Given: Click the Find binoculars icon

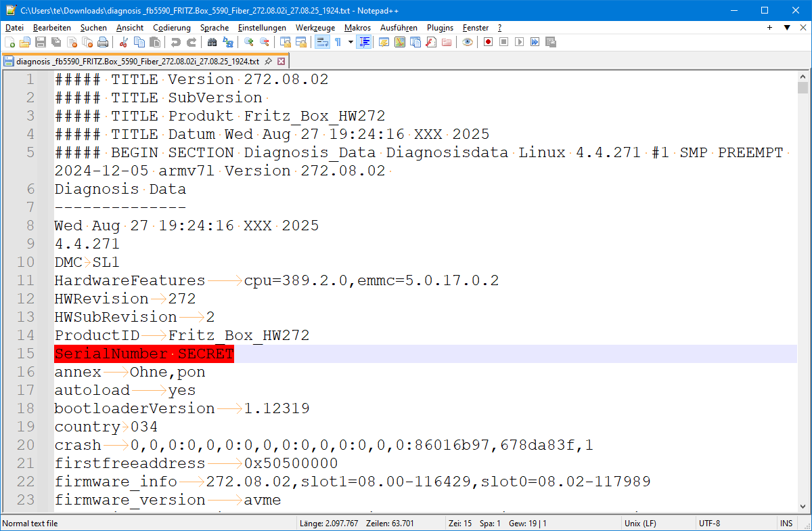Looking at the screenshot, I should click(x=212, y=42).
